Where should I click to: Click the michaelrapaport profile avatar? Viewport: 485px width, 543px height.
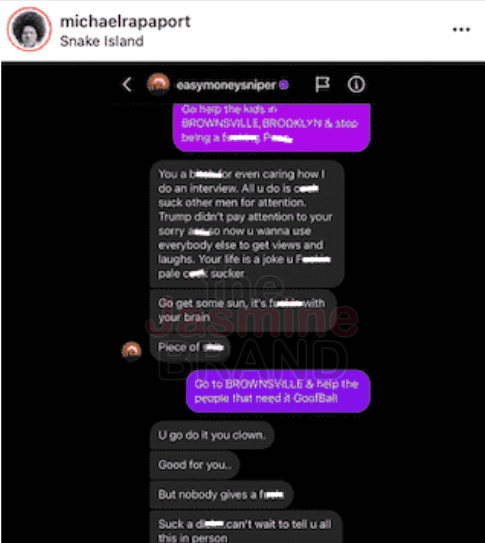click(29, 29)
